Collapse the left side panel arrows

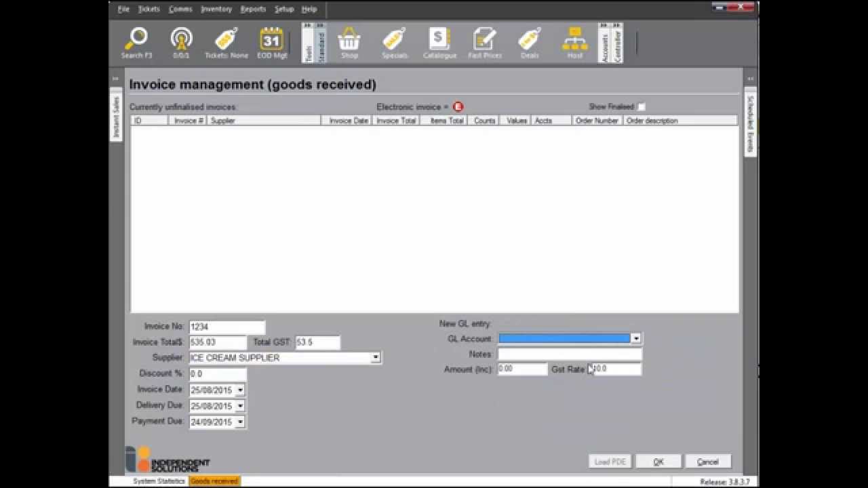pos(115,79)
